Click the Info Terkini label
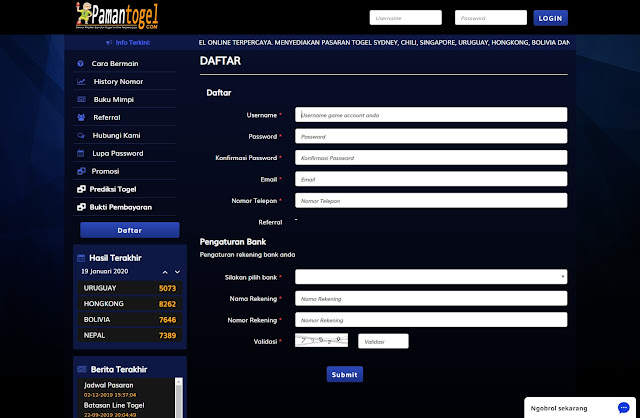Image resolution: width=640 pixels, height=418 pixels. (x=133, y=42)
